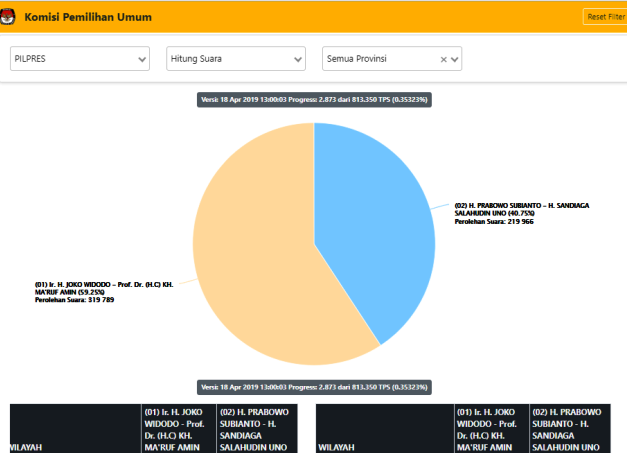
Task: Expand the Semua Provinsi province selector
Action: point(380,59)
